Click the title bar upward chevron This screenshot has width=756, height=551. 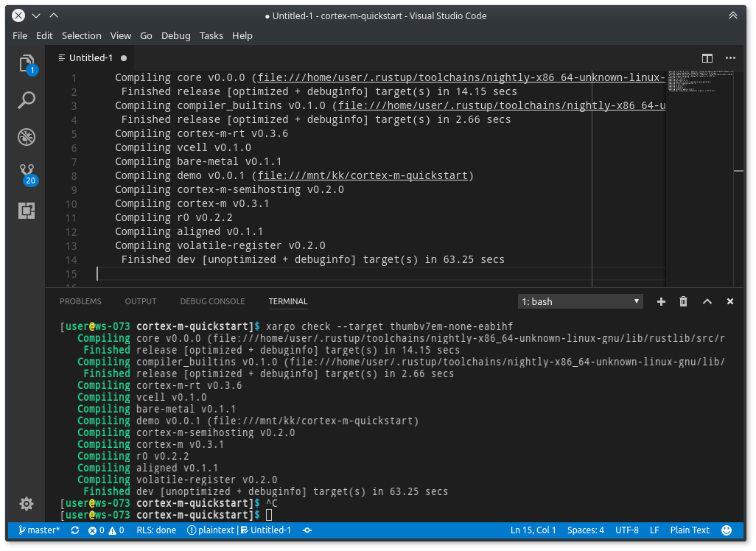54,15
